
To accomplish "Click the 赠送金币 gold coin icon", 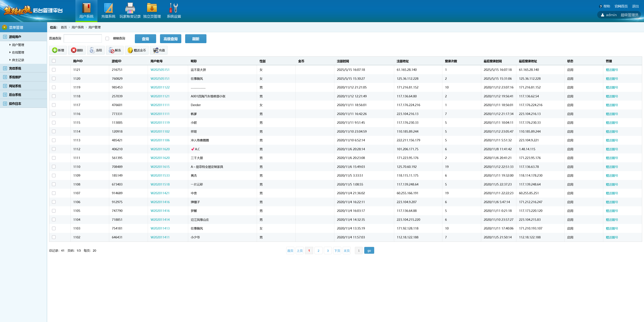I will 130,50.
